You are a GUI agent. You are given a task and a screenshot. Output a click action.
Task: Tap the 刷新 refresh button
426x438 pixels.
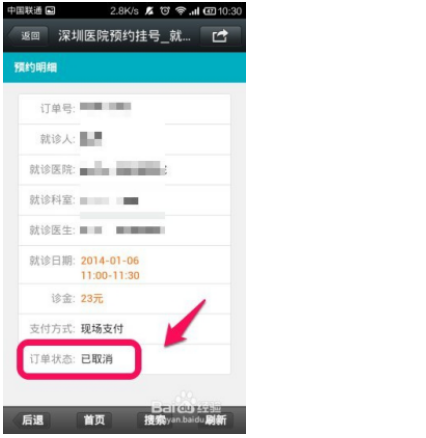click(x=216, y=420)
